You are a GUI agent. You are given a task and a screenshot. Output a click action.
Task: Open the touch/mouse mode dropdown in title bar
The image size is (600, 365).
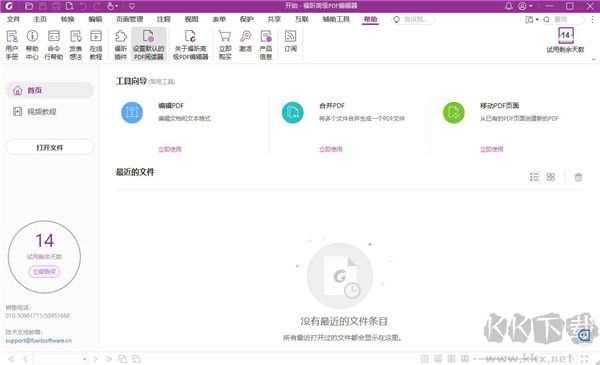tap(112, 6)
